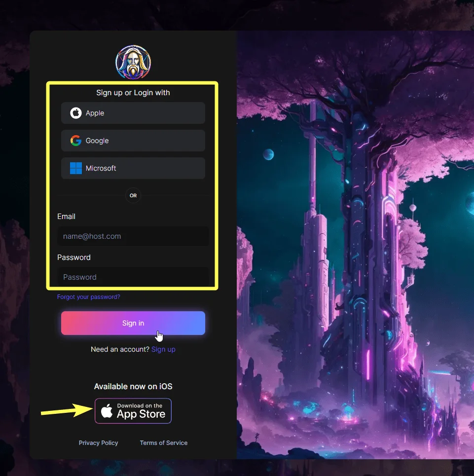Click the Apple logo on the App Store badge
The height and width of the screenshot is (476, 474).
pos(107,410)
